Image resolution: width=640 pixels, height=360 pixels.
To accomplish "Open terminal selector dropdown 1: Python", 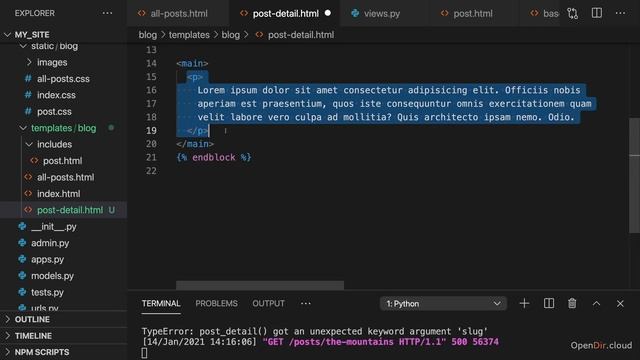I will [443, 304].
